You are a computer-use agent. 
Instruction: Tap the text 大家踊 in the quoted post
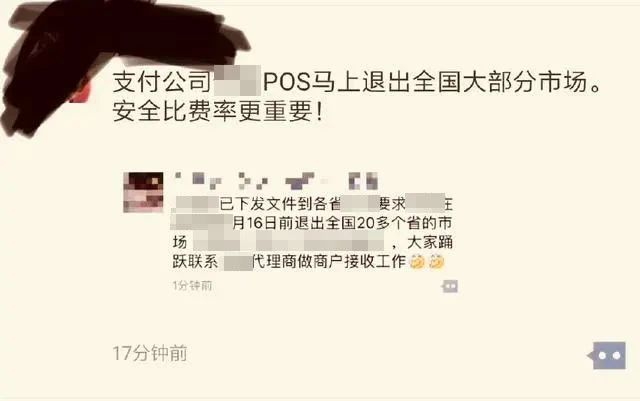[430, 243]
